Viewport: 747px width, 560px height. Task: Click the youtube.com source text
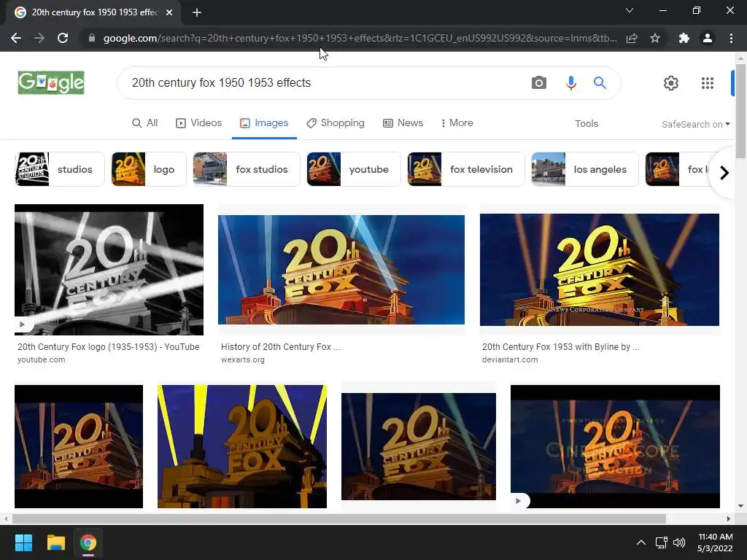42,359
